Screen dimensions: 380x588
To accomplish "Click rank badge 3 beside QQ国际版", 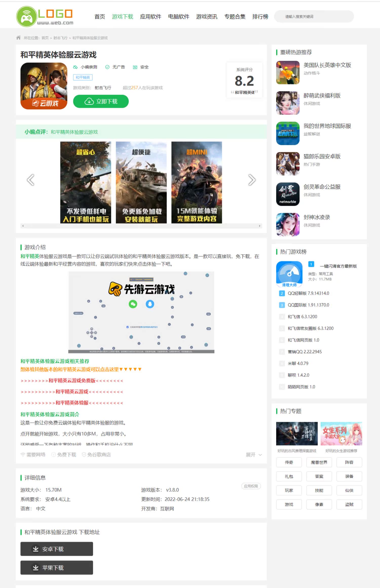I will 282,305.
